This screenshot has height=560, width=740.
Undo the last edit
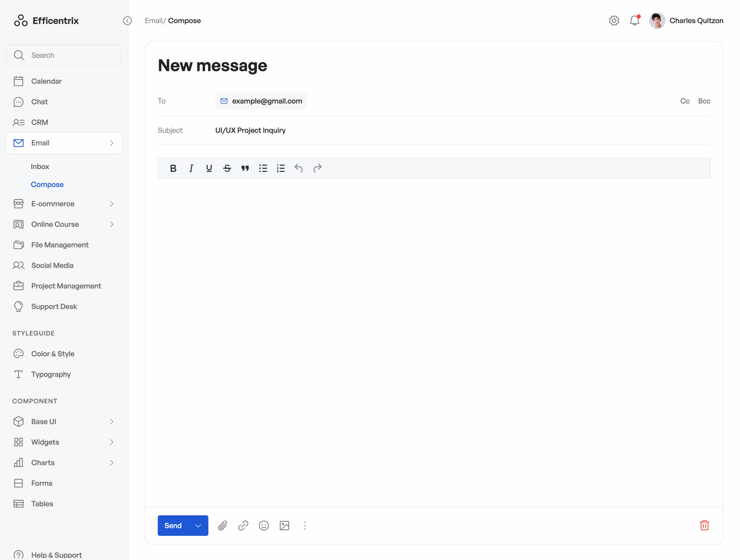pos(298,168)
